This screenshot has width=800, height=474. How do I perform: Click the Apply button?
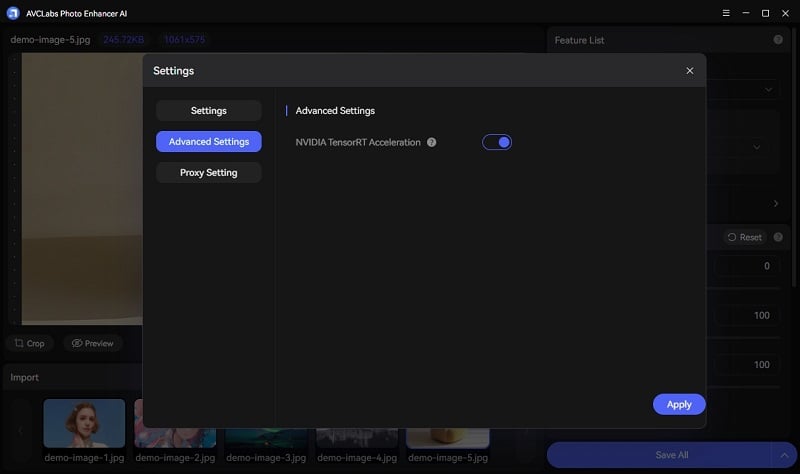click(679, 404)
